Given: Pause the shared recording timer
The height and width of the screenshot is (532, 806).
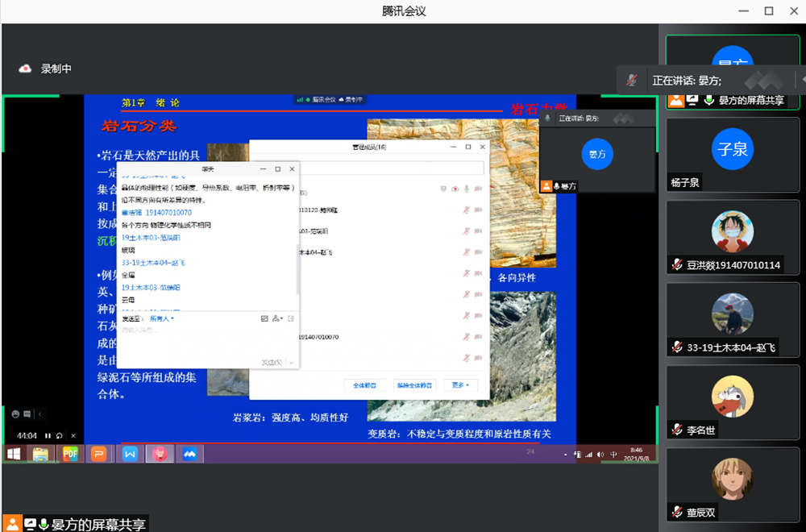Looking at the screenshot, I should pyautogui.click(x=48, y=436).
